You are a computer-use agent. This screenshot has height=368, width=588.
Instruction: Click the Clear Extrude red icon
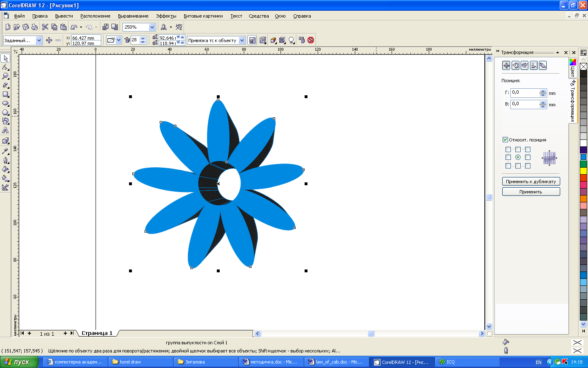(311, 40)
